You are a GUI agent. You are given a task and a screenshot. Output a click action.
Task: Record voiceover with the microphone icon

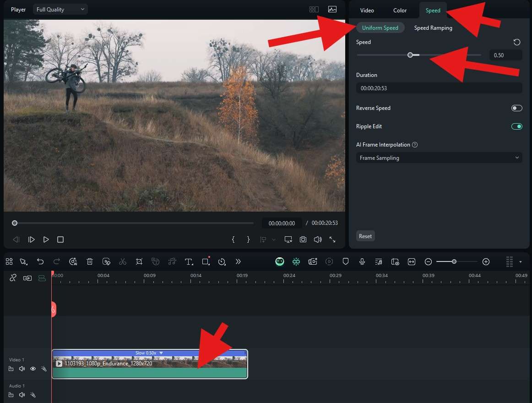[x=362, y=261]
